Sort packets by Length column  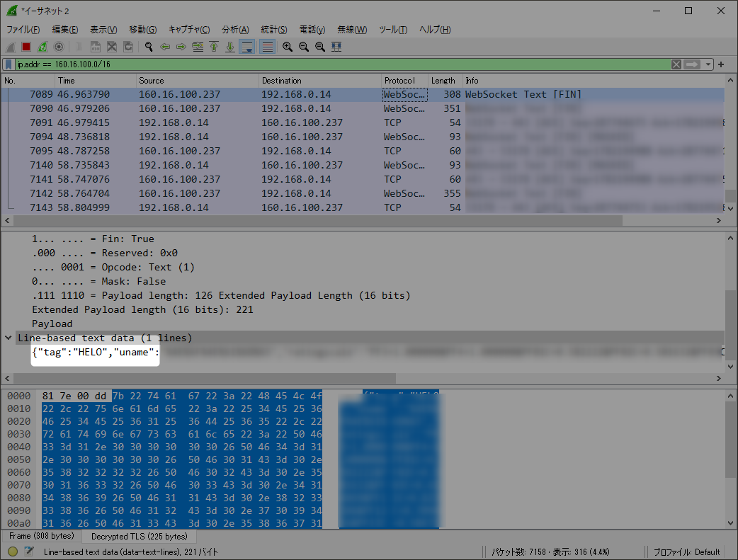click(x=445, y=81)
